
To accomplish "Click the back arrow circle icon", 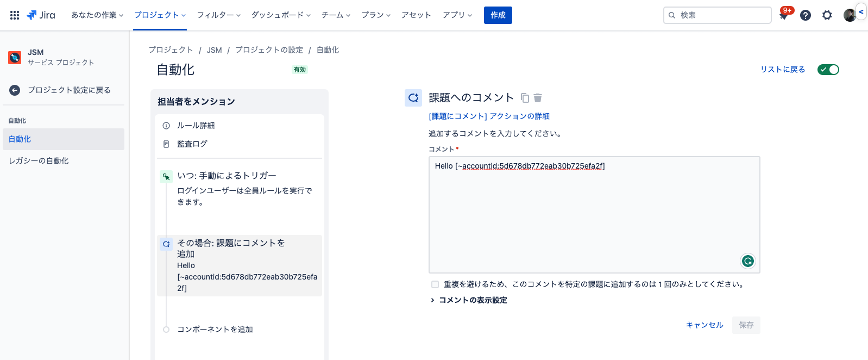I will tap(15, 90).
